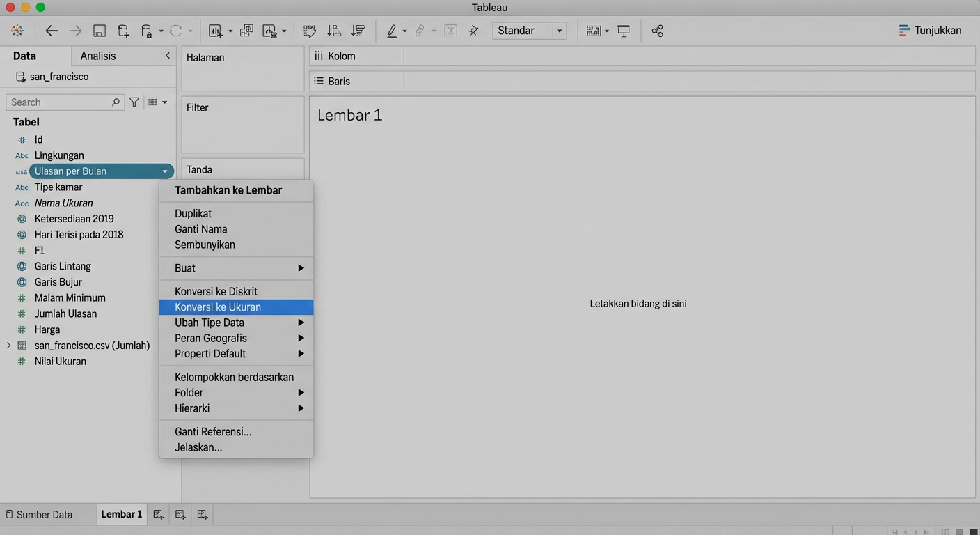
Task: Swap rows and columns with the toolbar icon
Action: pyautogui.click(x=310, y=31)
